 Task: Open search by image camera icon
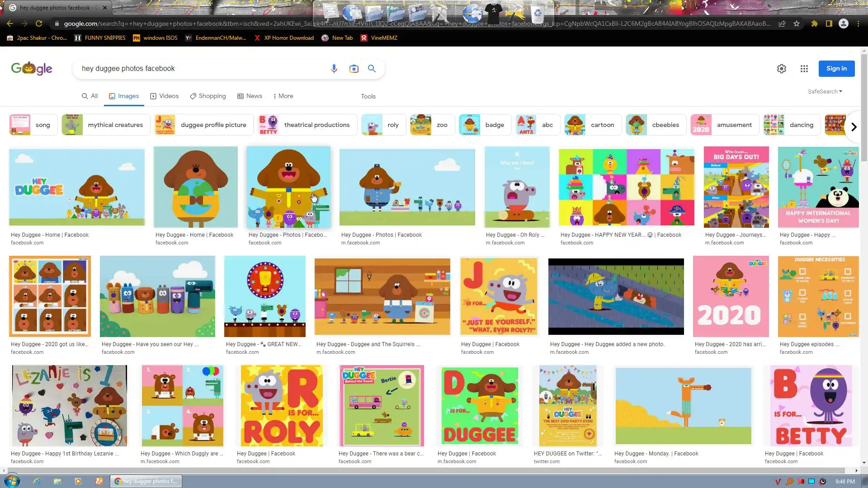(x=354, y=69)
